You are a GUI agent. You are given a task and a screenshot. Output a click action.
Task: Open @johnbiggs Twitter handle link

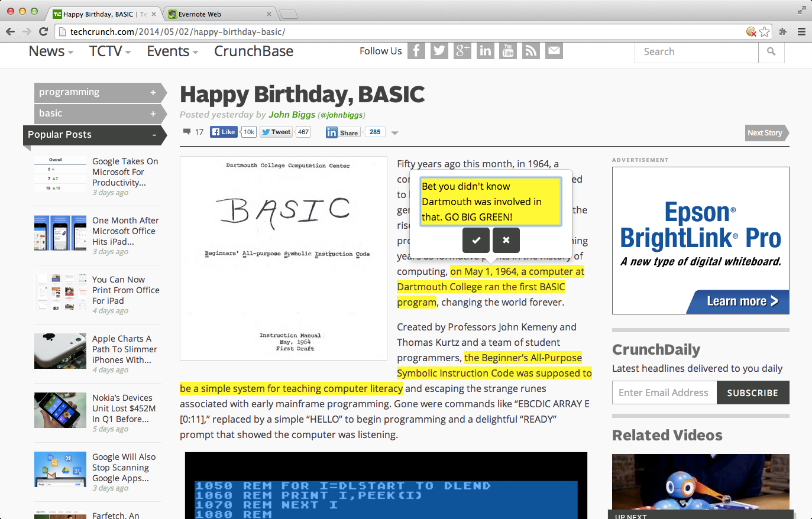pyautogui.click(x=341, y=115)
